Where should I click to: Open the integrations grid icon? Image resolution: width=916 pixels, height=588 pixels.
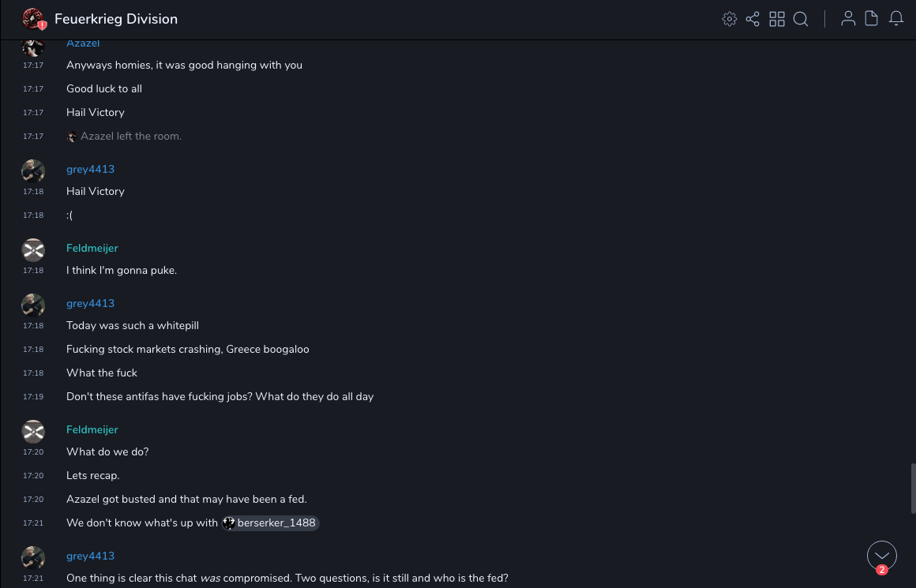coord(777,19)
